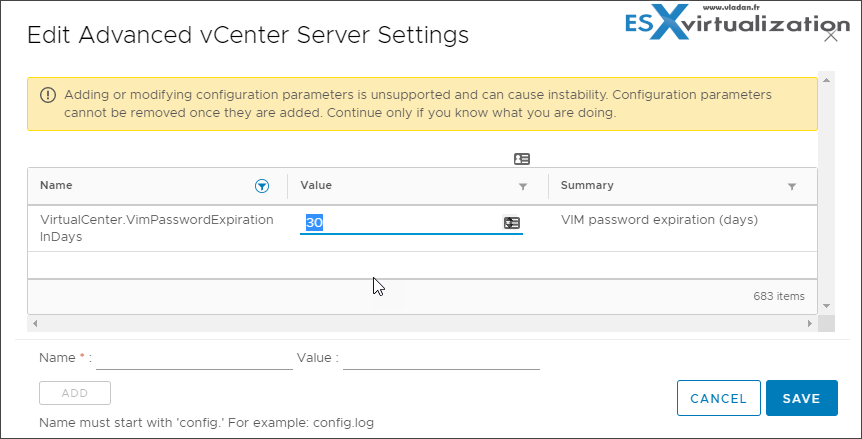Click the icon inside the Value field

(512, 223)
